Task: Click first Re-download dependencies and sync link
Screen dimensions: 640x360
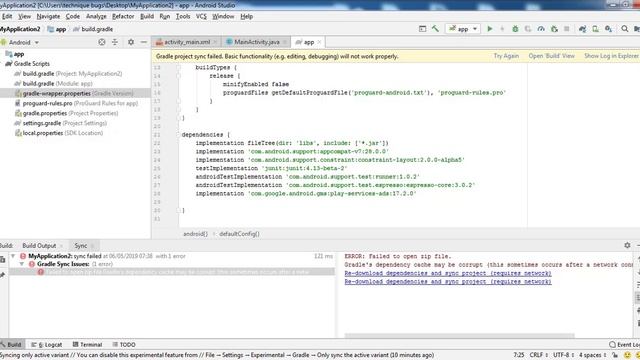Action: [448, 273]
